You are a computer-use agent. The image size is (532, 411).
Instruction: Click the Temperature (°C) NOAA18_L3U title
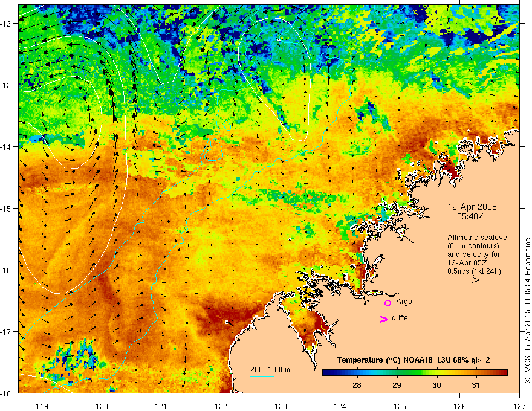(414, 360)
